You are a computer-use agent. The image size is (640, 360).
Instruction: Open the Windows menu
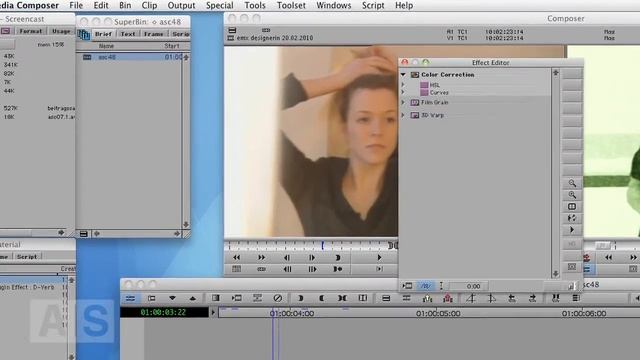coord(333,5)
